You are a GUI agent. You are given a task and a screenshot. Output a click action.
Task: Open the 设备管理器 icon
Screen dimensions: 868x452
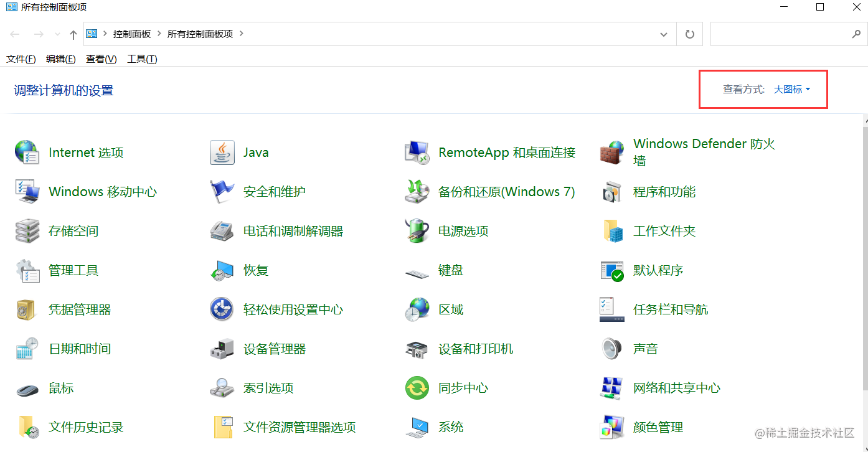coord(222,349)
